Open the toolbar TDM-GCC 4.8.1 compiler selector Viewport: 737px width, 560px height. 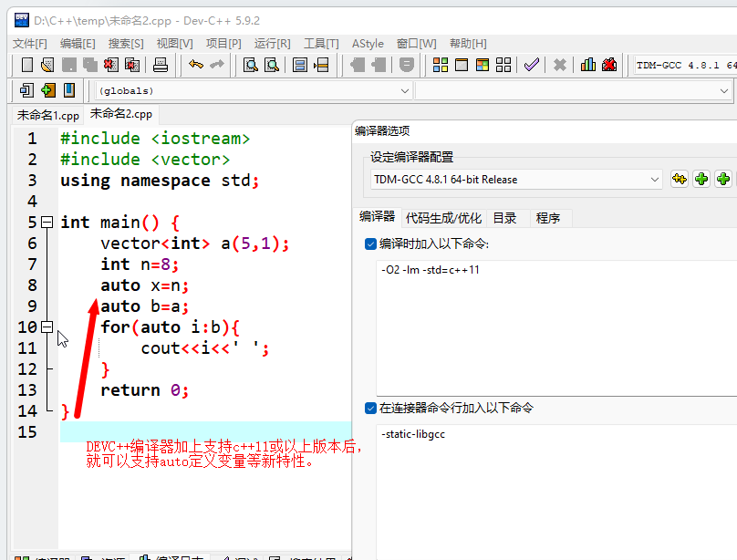point(686,66)
